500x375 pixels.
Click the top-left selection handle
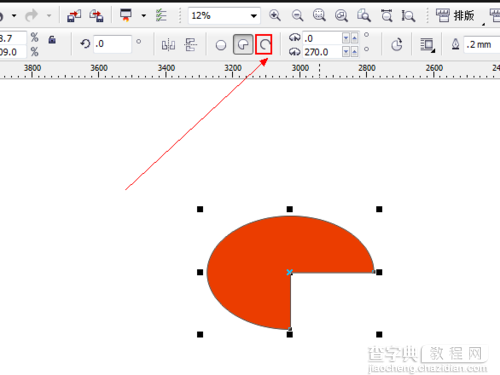click(x=200, y=209)
